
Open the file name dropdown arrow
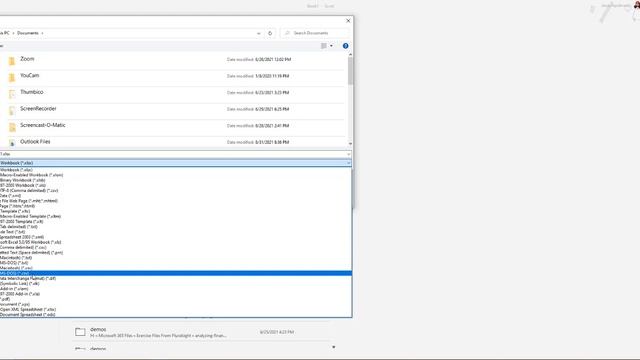[x=349, y=154]
